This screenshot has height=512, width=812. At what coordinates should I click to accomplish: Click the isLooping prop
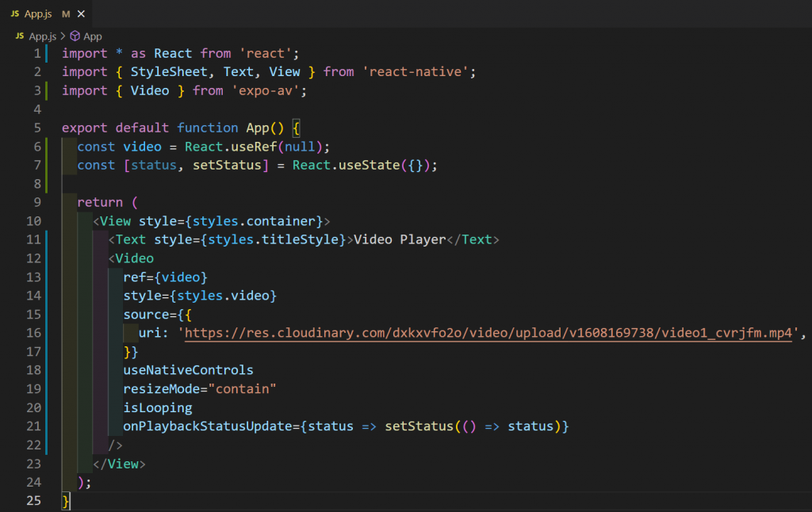click(158, 407)
